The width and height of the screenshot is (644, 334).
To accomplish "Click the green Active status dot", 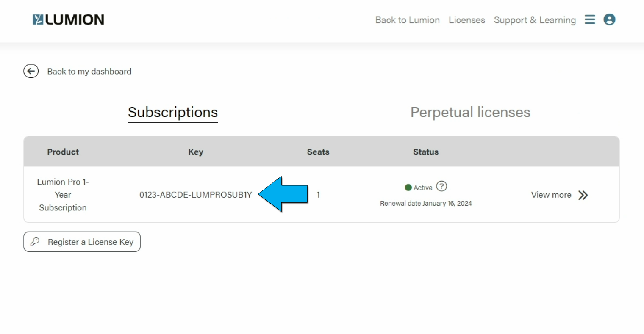I will pyautogui.click(x=408, y=188).
